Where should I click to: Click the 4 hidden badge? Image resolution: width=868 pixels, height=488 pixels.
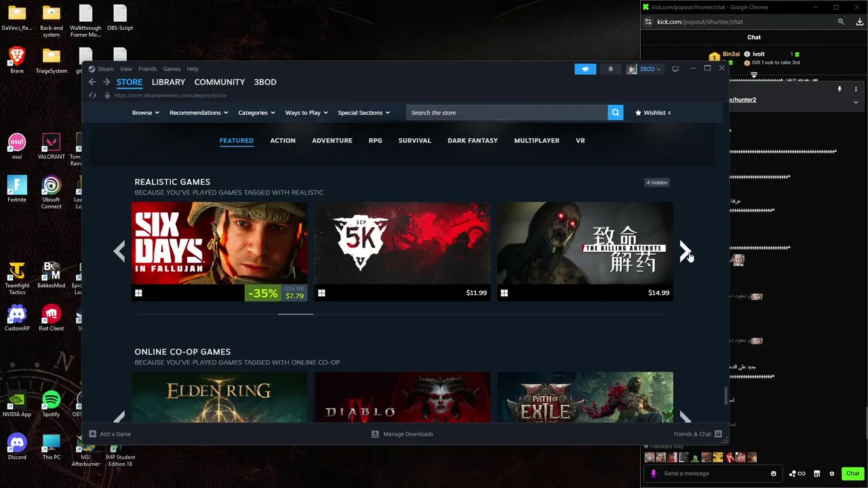click(x=656, y=182)
